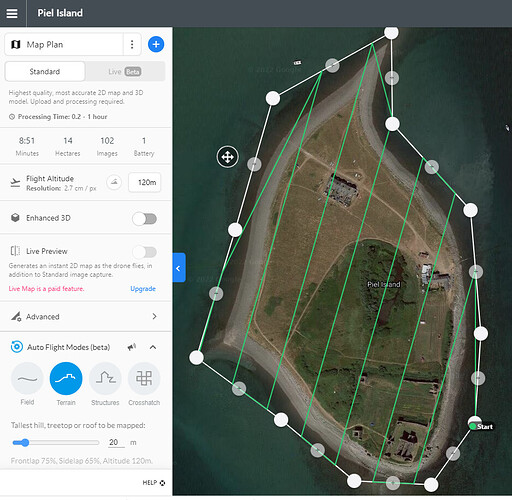Select the Field flight mode
Viewport: 512px width, 500px height.
tap(27, 379)
